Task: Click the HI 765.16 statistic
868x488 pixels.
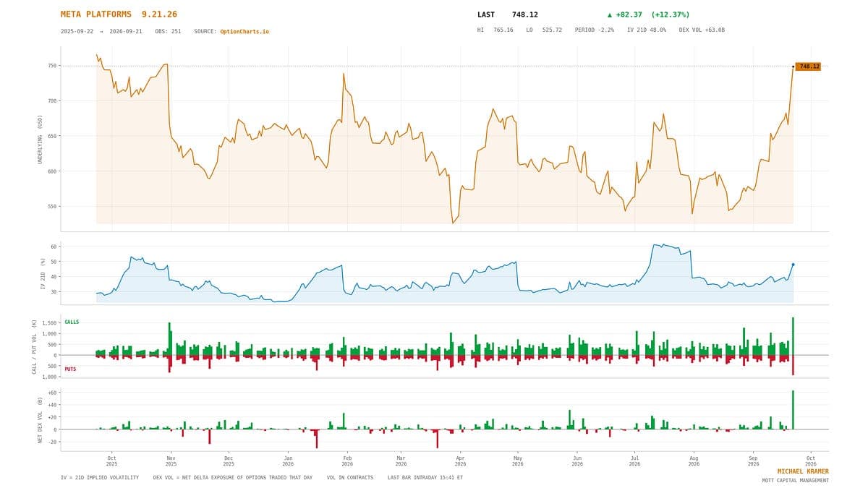Action: tap(495, 30)
